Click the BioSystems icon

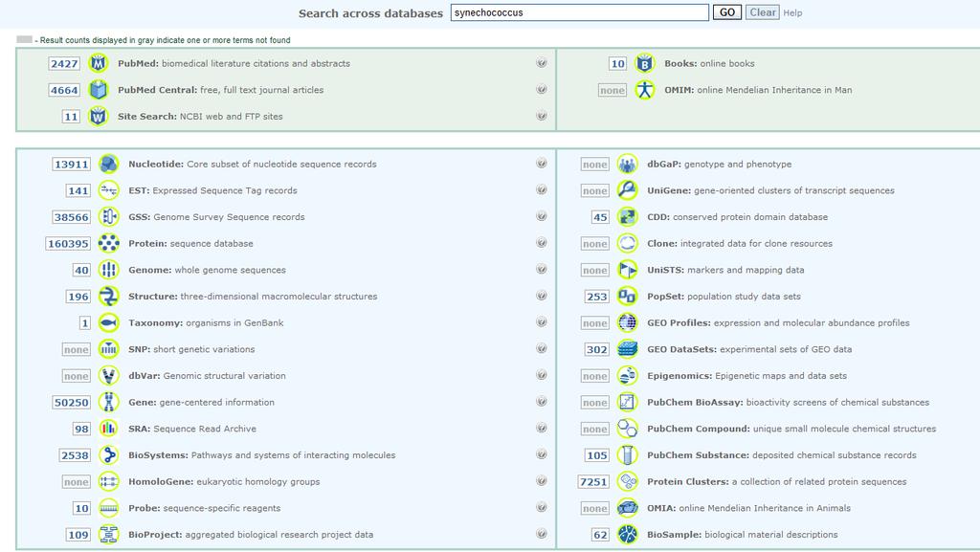109,454
